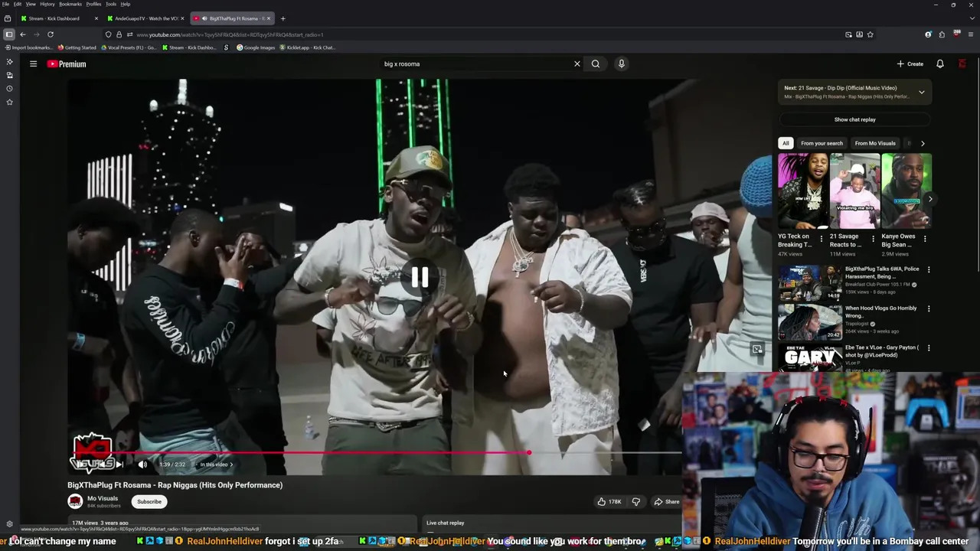
Task: Open options for YG Teck short
Action: click(822, 238)
